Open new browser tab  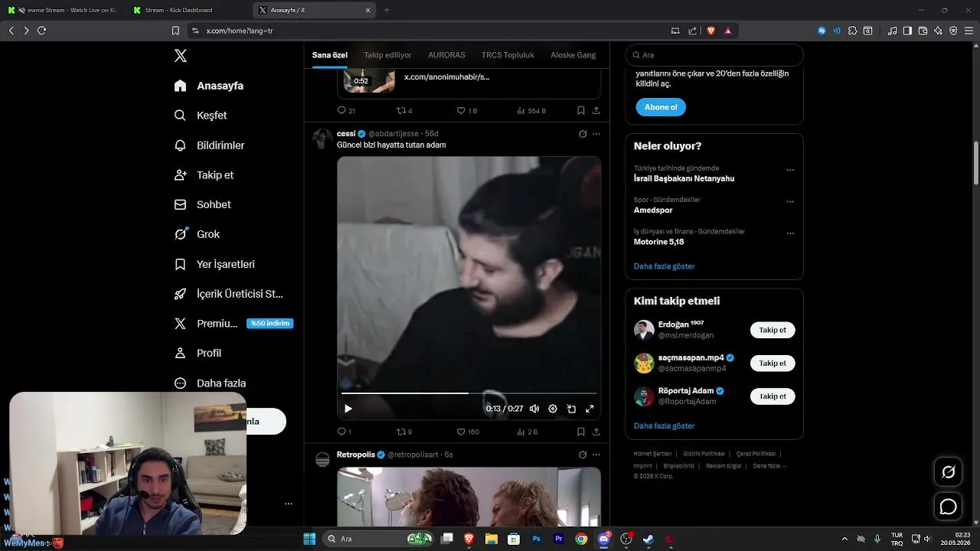coord(387,10)
